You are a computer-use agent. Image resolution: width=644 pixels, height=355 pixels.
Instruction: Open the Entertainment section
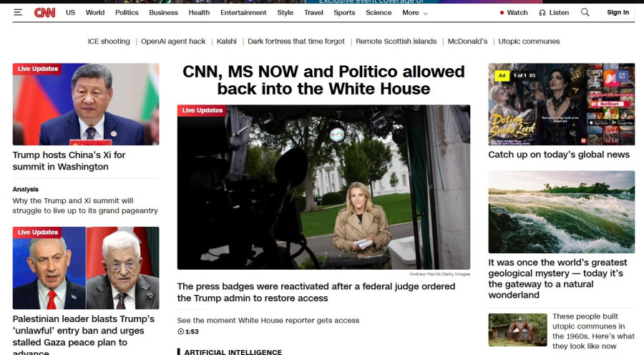[x=243, y=13]
